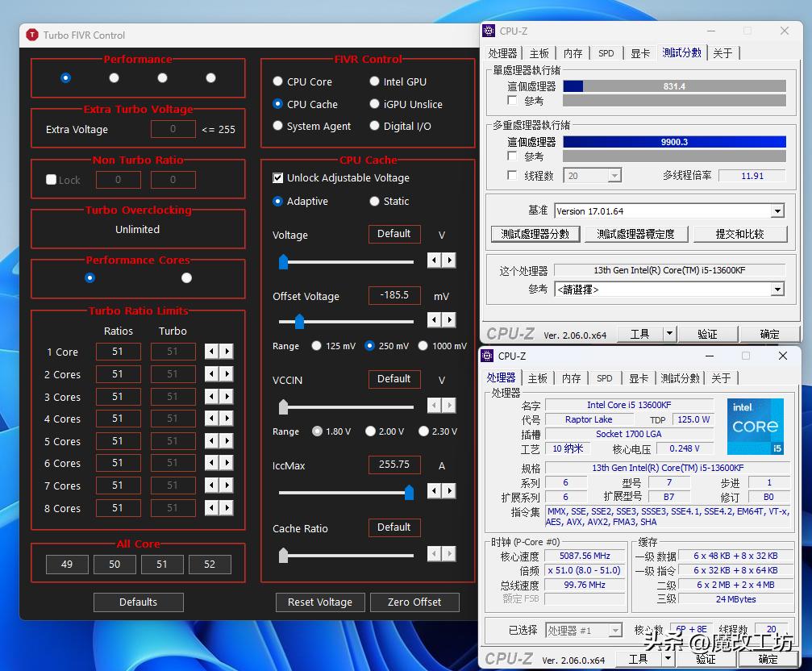Screen dimensions: 812x671
Task: Choose the 1000 mV offset range
Action: click(x=423, y=345)
